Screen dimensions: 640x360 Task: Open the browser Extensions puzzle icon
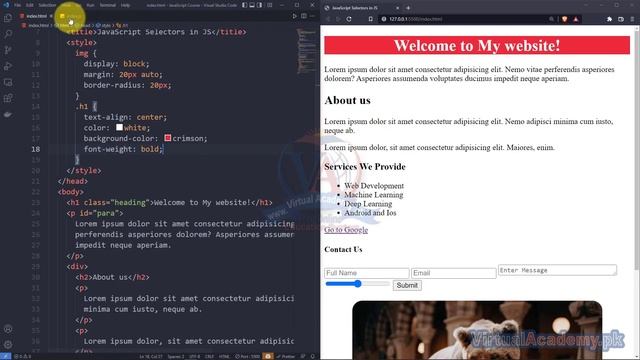pyautogui.click(x=609, y=19)
